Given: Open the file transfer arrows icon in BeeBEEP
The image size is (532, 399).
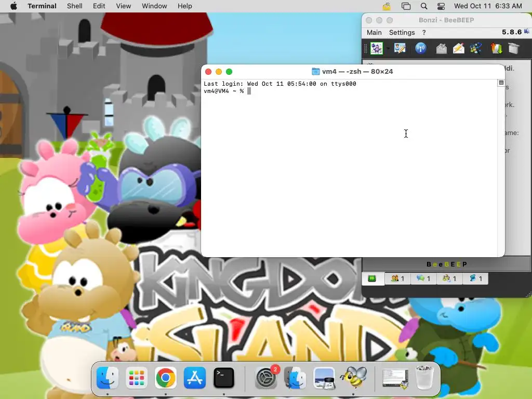Looking at the screenshot, I should [x=496, y=48].
